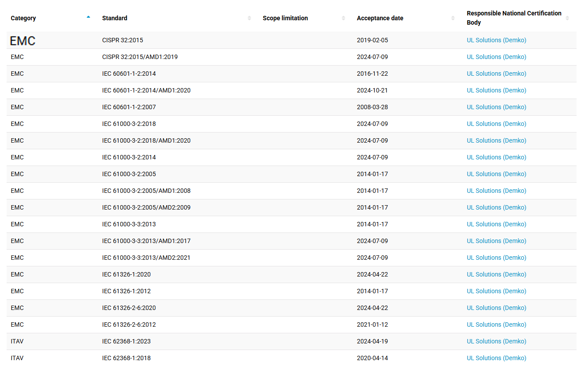Open UL Solutions link for IEC 60601-1-2:2007
Image resolution: width=588 pixels, height=365 pixels.
click(496, 107)
